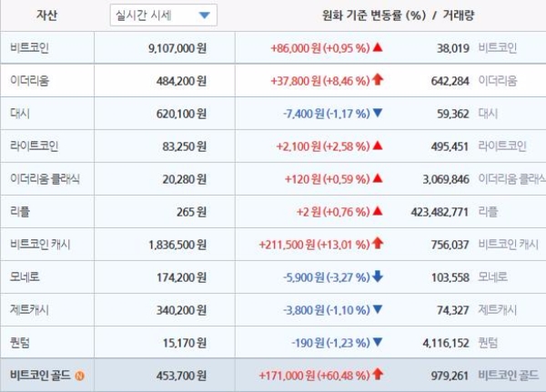
Task: Click the change -5,900 원 (-3.27 %)
Action: [x=327, y=277]
